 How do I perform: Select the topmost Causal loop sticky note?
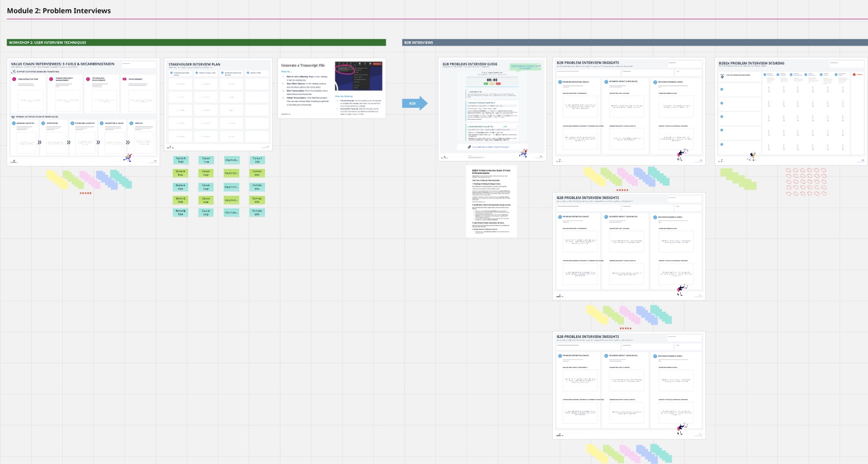[x=206, y=160]
